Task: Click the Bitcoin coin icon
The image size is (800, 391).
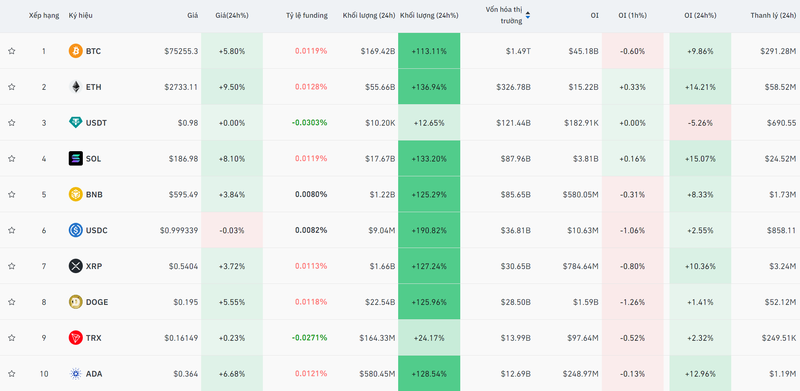Action: click(76, 51)
